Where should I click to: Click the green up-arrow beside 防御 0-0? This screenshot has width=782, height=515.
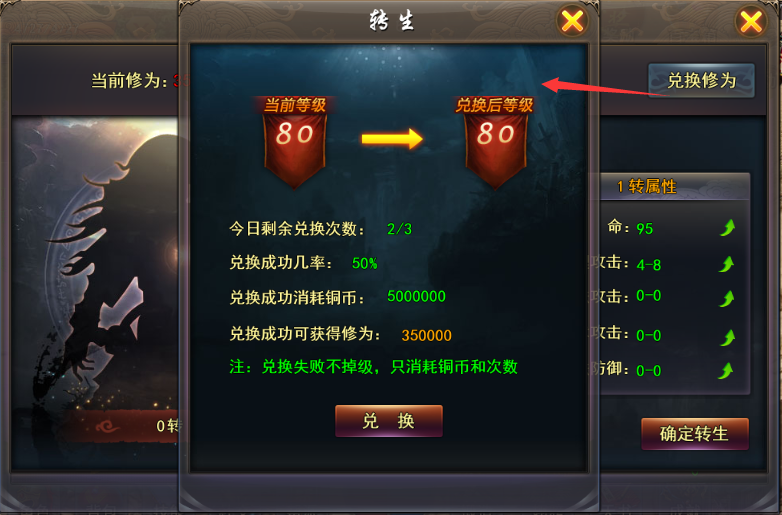pos(726,370)
